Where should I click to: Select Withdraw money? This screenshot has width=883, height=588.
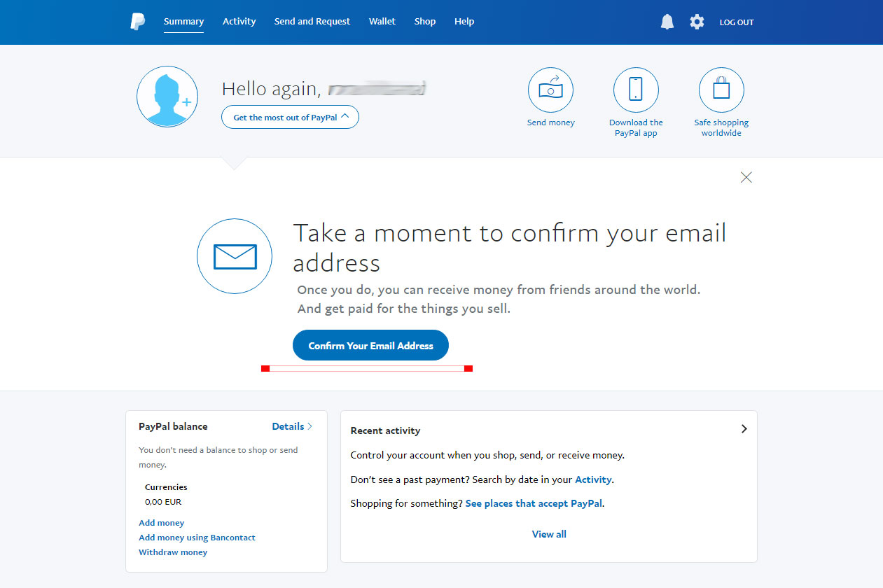(172, 552)
